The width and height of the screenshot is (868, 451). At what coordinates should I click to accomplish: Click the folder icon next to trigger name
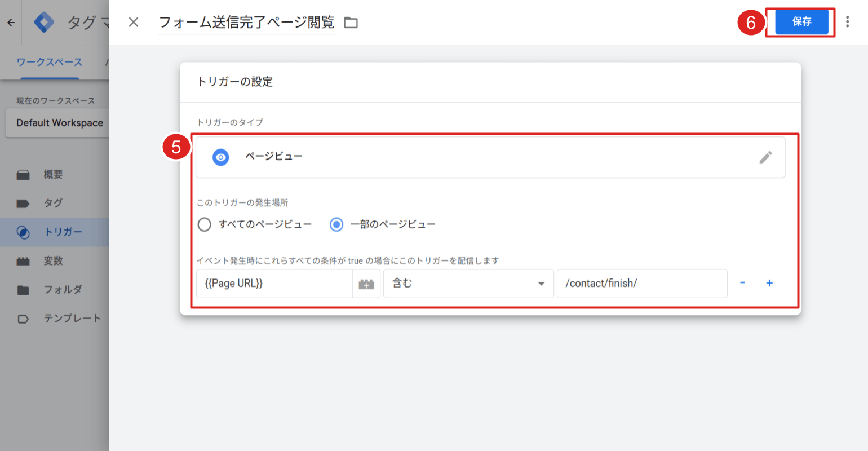click(351, 22)
